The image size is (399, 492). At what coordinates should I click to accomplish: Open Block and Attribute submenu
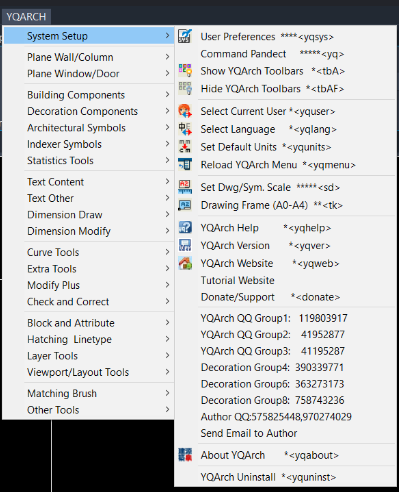[x=89, y=323]
